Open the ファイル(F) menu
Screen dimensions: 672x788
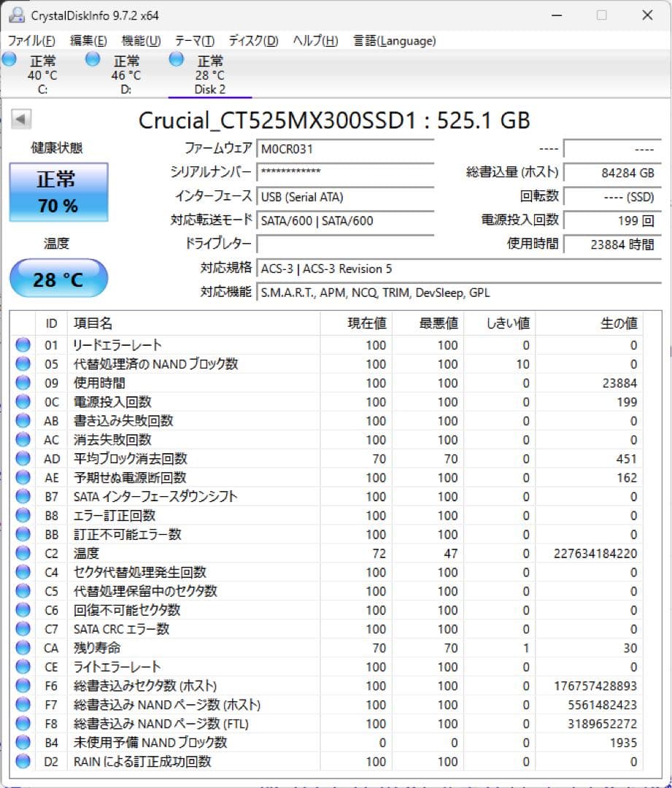[31, 41]
